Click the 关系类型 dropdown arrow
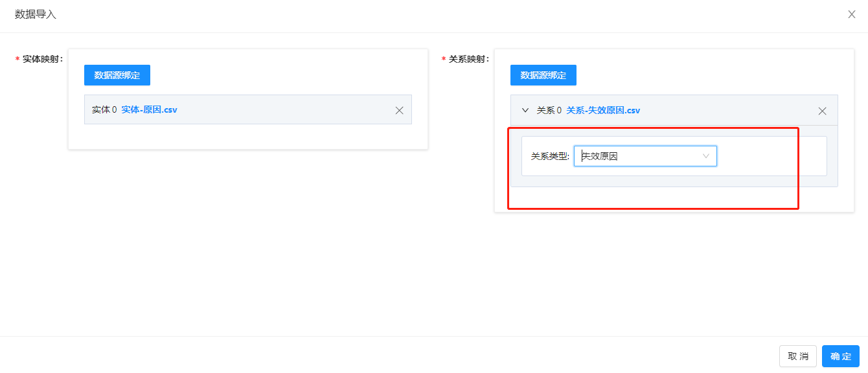Screen dimensions: 868x373 [x=706, y=156]
